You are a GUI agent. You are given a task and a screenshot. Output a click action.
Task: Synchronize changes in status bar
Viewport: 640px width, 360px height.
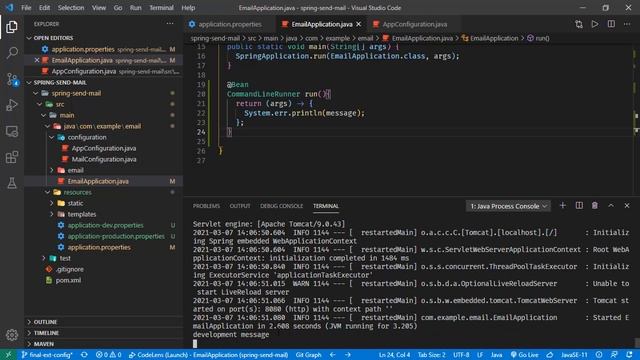tap(84, 355)
